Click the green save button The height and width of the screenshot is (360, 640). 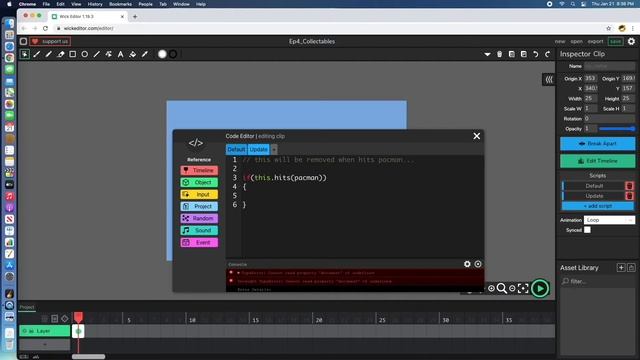coord(615,41)
